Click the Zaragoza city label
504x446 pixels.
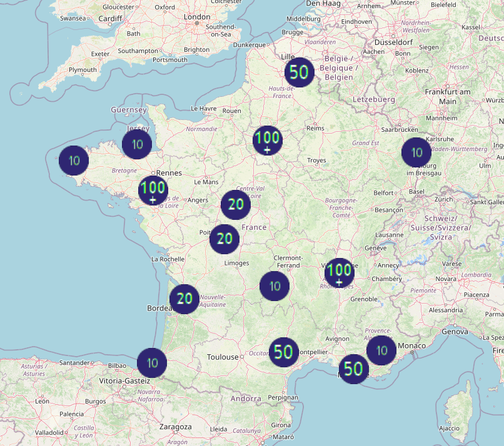(x=176, y=427)
